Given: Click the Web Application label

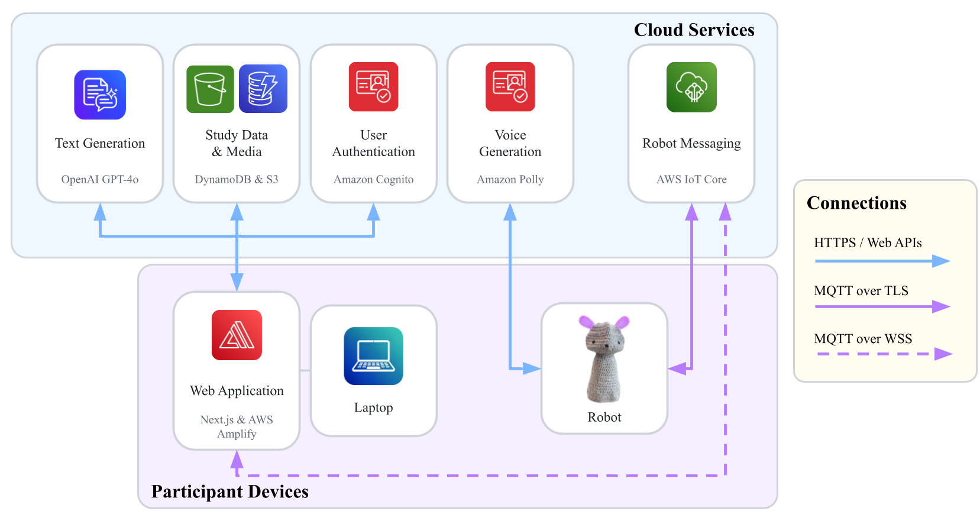Looking at the screenshot, I should tap(237, 390).
